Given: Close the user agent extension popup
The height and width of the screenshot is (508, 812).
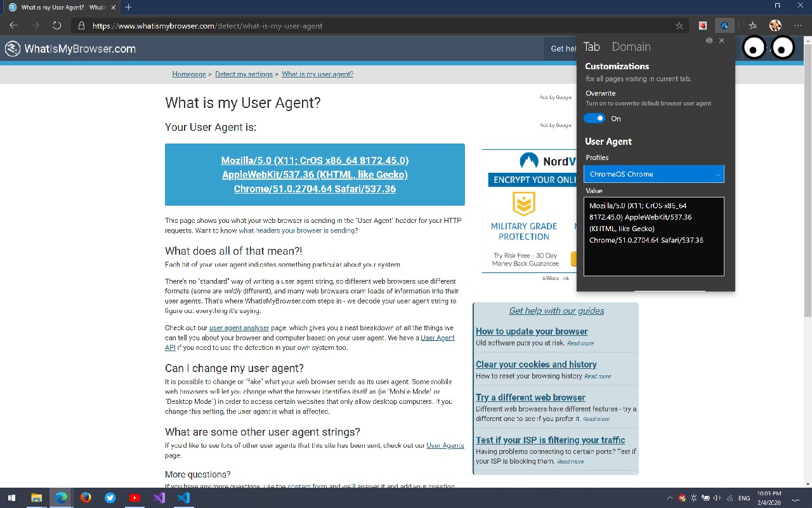Looking at the screenshot, I should point(721,40).
